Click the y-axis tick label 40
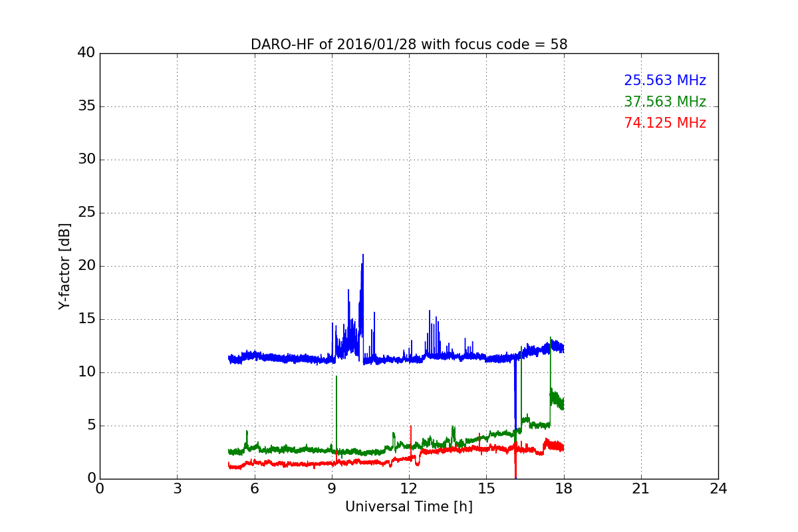 [x=86, y=53]
